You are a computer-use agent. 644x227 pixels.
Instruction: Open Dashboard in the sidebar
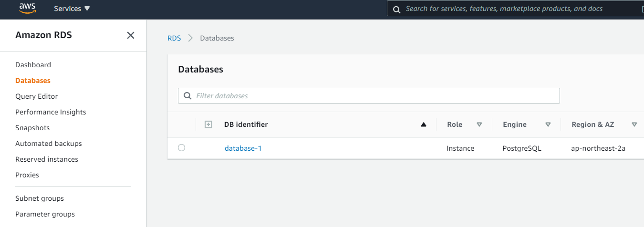pyautogui.click(x=33, y=65)
